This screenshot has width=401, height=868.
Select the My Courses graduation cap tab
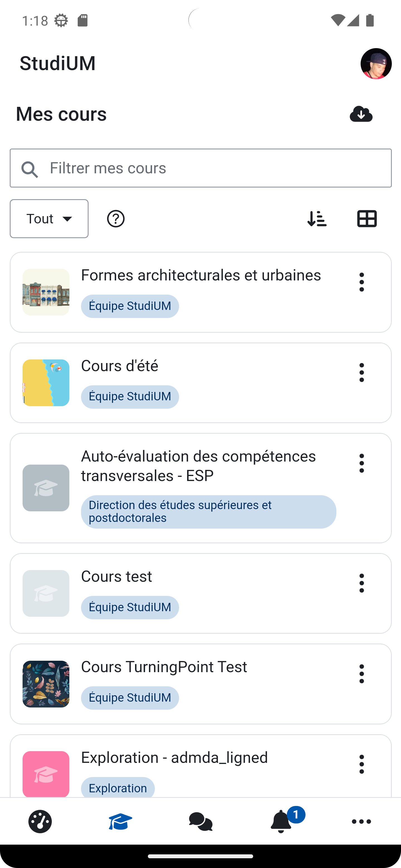pyautogui.click(x=120, y=821)
